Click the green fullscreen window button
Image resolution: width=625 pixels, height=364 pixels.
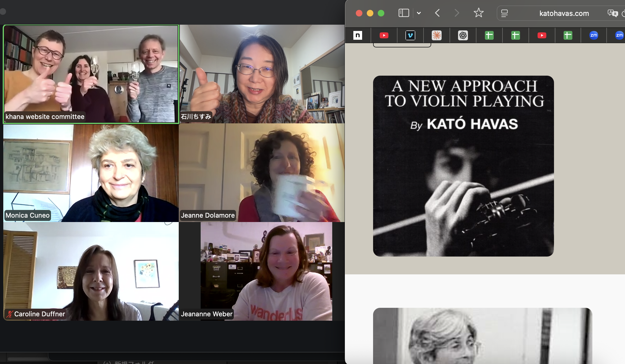click(x=381, y=13)
